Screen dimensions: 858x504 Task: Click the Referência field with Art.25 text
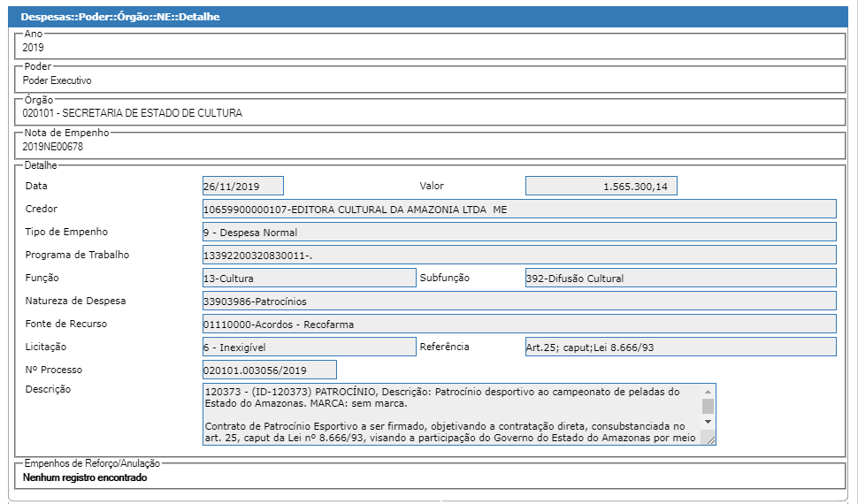click(x=681, y=347)
